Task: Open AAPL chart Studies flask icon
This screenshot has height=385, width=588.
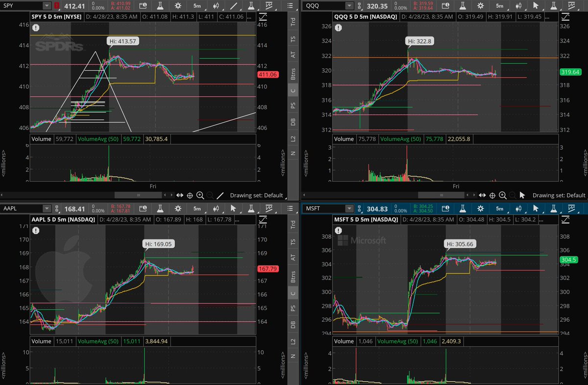Action: pos(160,208)
